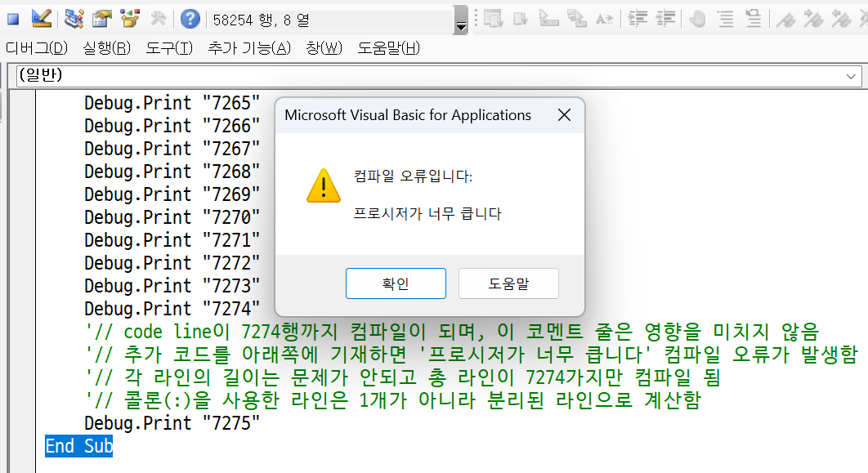
Task: Click the Quick Info icon
Action: [x=548, y=20]
